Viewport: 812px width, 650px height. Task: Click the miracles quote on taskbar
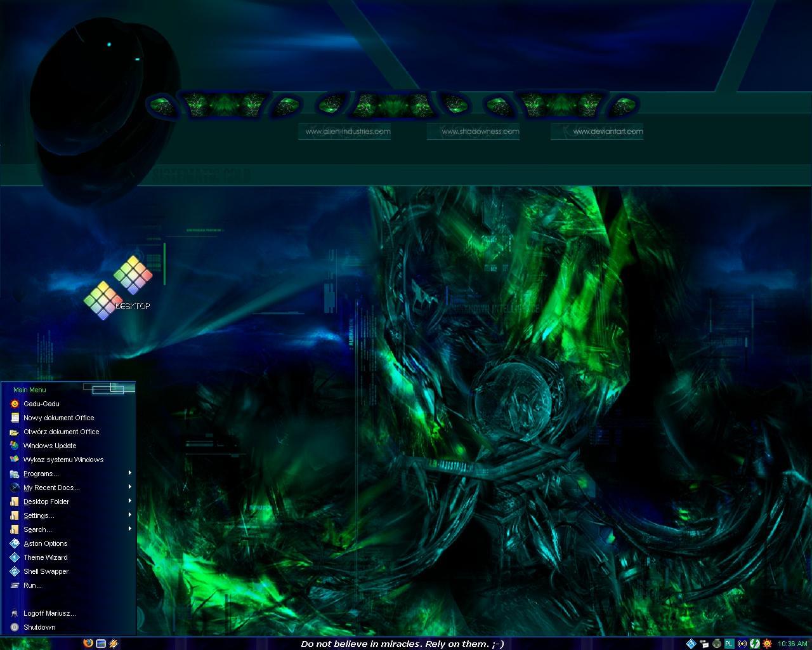point(402,644)
